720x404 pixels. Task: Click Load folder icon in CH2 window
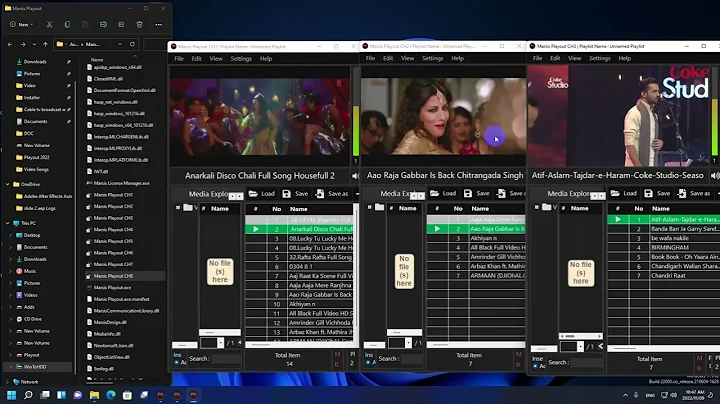[434, 193]
